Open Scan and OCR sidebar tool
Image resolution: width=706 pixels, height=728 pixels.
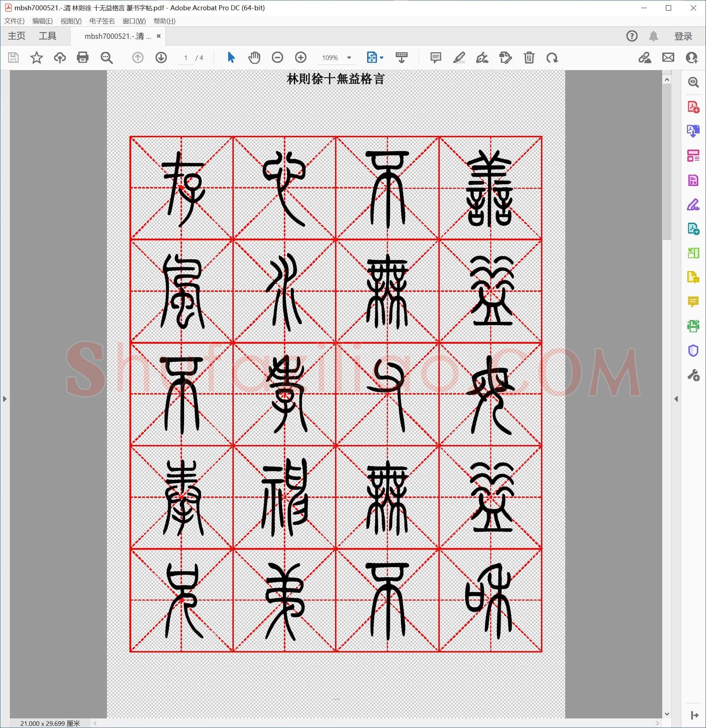(x=693, y=326)
